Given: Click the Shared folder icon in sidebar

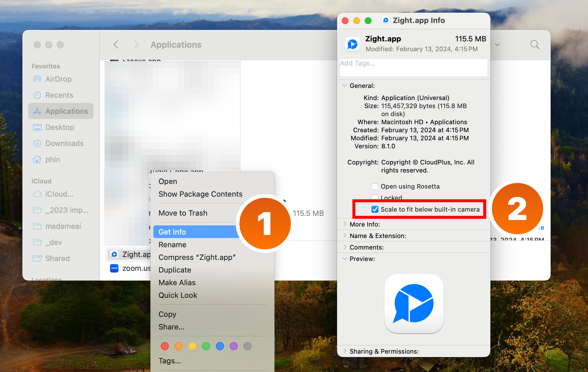Looking at the screenshot, I should (37, 258).
